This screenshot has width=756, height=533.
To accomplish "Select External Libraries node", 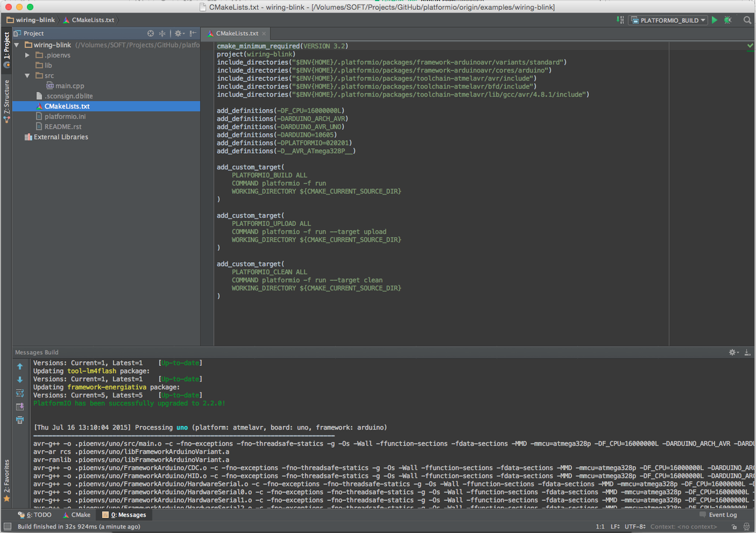I will click(x=55, y=137).
